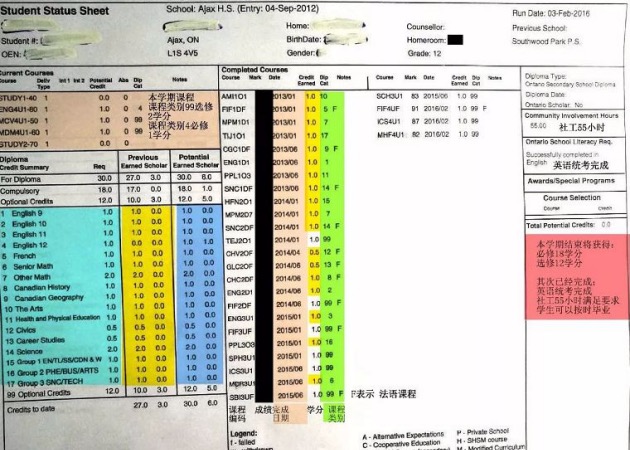Click the Ontario Secondary School Diploma text
Image resolution: width=630 pixels, height=450 pixels.
570,84
